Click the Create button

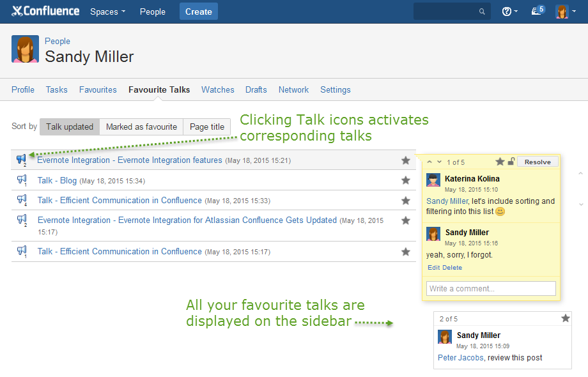click(198, 12)
